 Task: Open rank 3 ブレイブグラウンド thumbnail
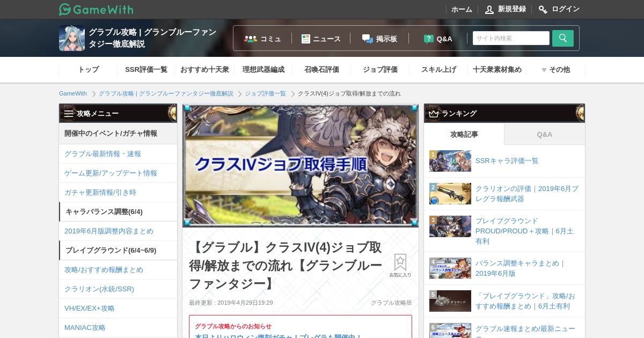point(450,226)
